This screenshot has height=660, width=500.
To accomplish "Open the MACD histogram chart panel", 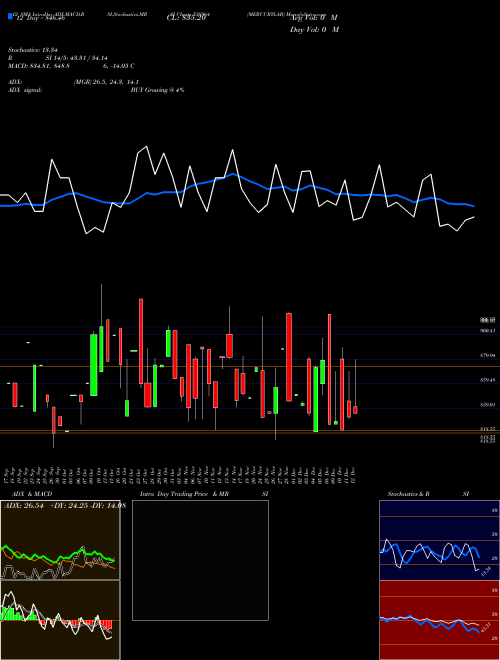I will pyautogui.click(x=60, y=620).
